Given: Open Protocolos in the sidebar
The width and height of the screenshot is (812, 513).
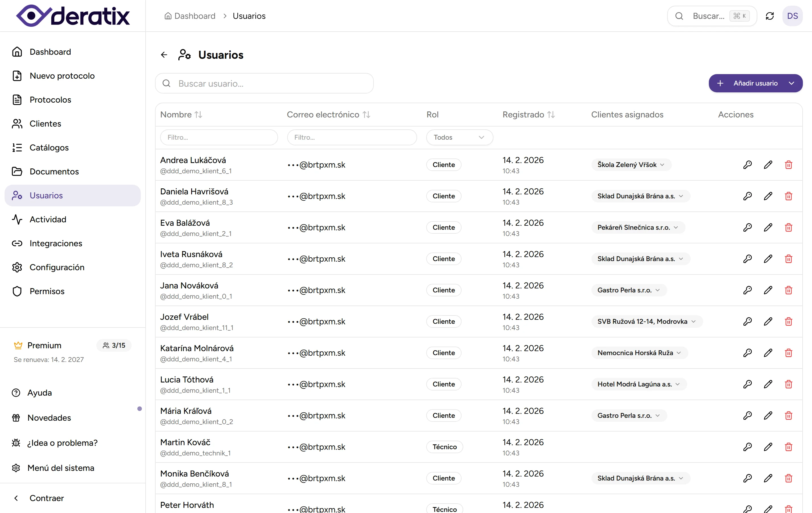Looking at the screenshot, I should pyautogui.click(x=50, y=99).
